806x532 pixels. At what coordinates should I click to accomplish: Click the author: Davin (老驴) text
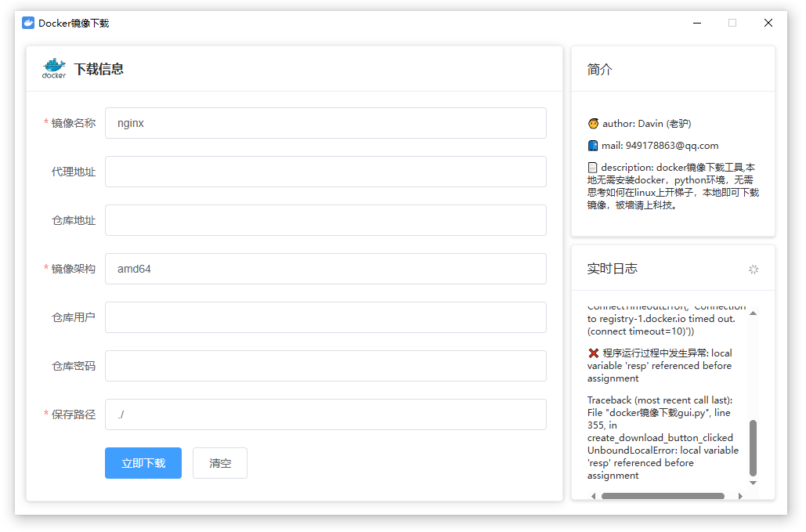[x=647, y=124]
